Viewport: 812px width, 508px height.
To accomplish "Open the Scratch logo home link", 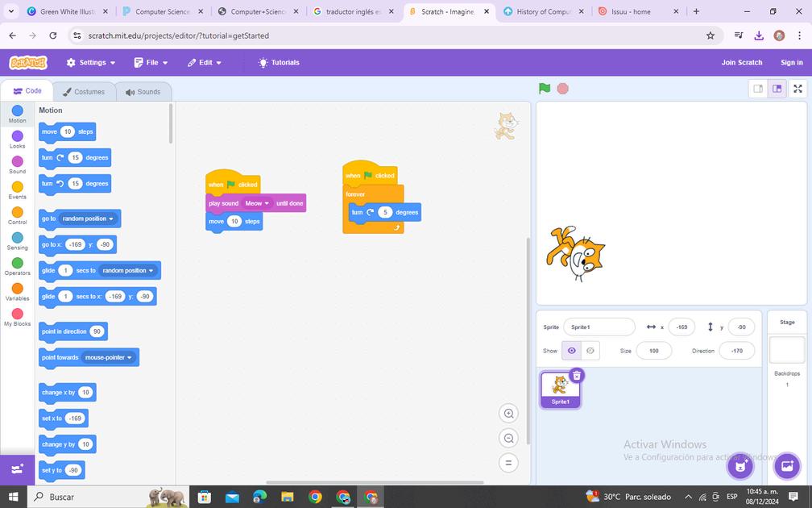I will 28,62.
